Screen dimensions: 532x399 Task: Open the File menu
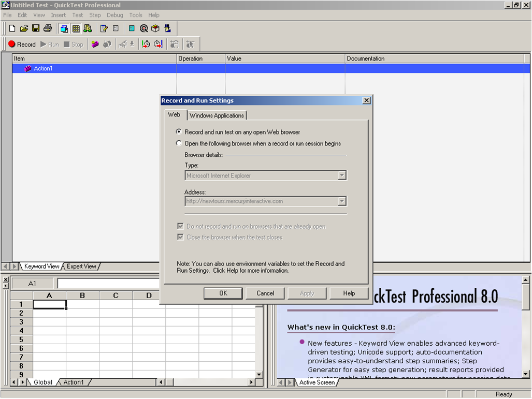click(7, 15)
